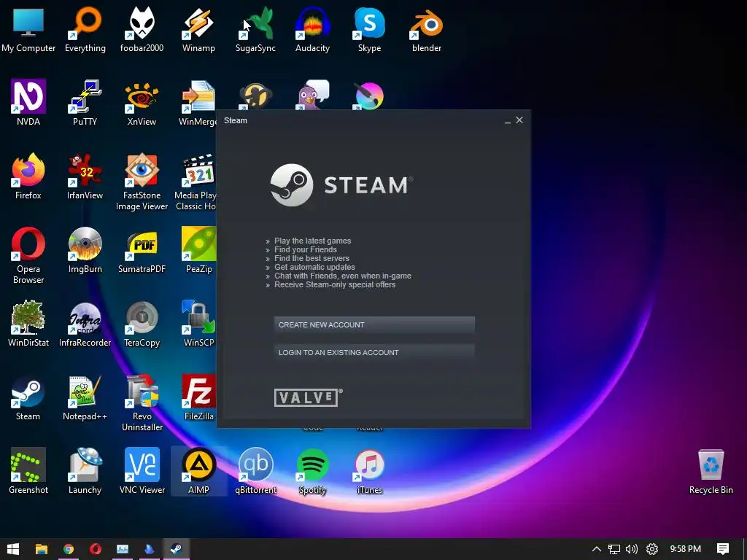Open blender desktop shortcut

(x=427, y=29)
